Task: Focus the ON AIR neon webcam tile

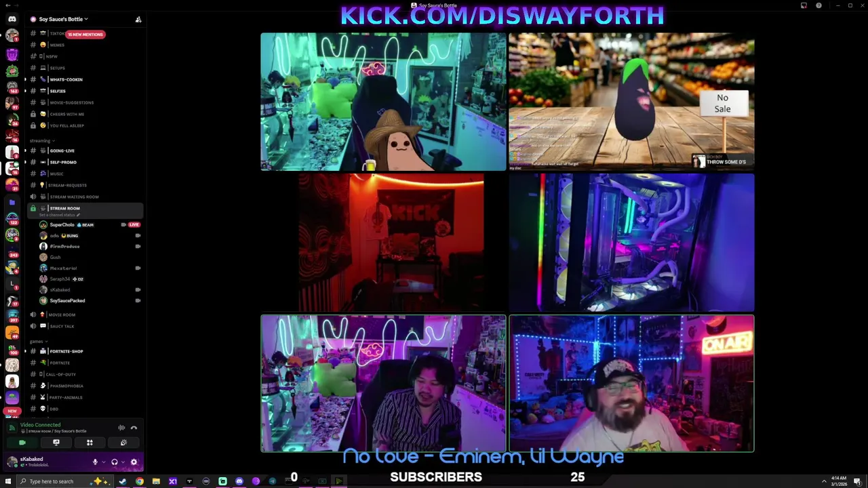Action: [631, 384]
